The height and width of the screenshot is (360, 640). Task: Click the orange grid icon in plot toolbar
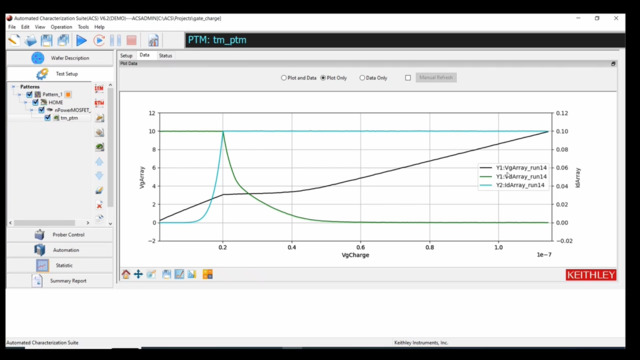[207, 274]
